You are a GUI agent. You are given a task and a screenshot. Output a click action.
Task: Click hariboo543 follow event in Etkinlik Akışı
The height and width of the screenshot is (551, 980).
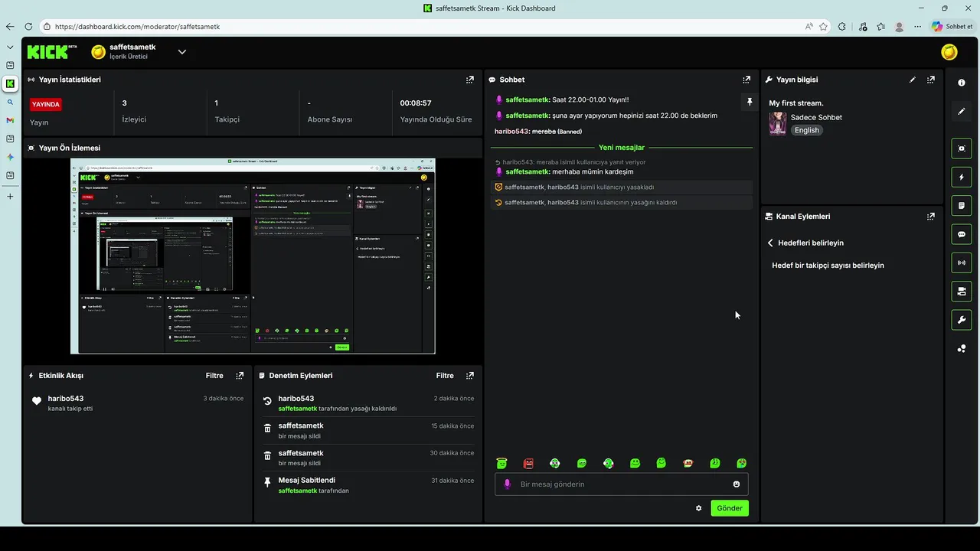(x=66, y=399)
